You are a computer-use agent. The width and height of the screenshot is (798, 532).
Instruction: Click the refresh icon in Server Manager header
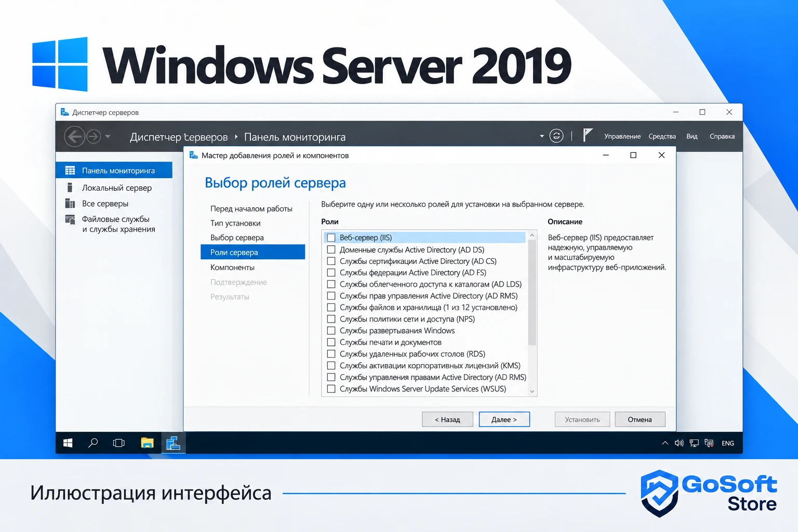coord(556,136)
